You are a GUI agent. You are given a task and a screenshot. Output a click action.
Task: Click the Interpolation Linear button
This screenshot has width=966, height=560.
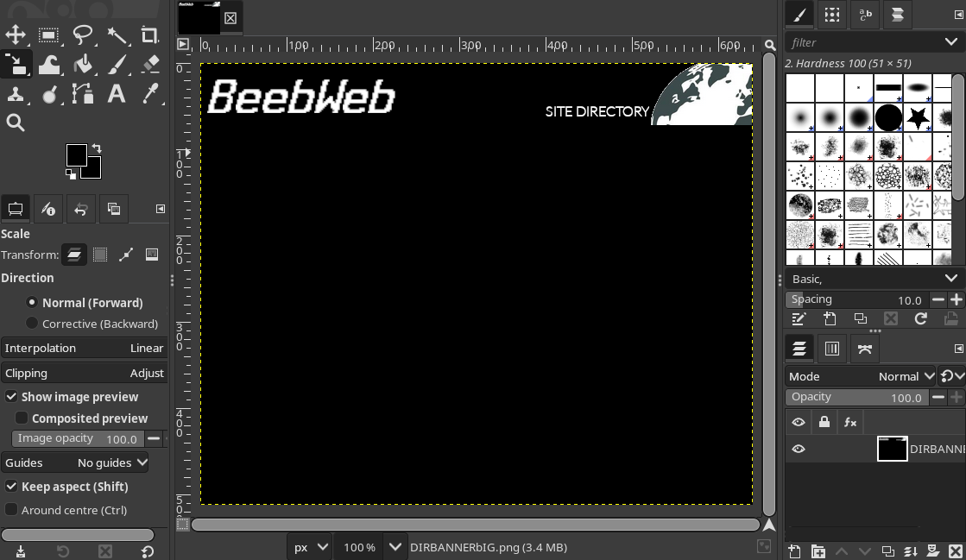[x=84, y=348]
